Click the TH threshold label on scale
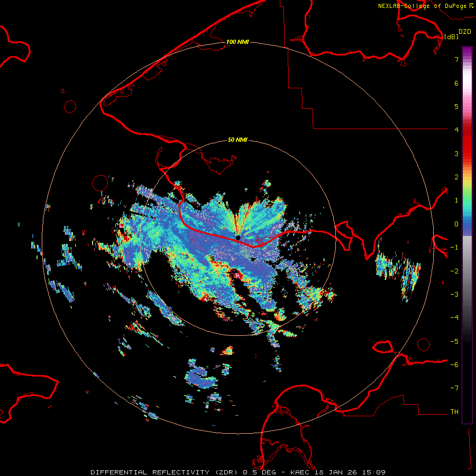Image resolution: width=476 pixels, height=476 pixels. tap(454, 412)
